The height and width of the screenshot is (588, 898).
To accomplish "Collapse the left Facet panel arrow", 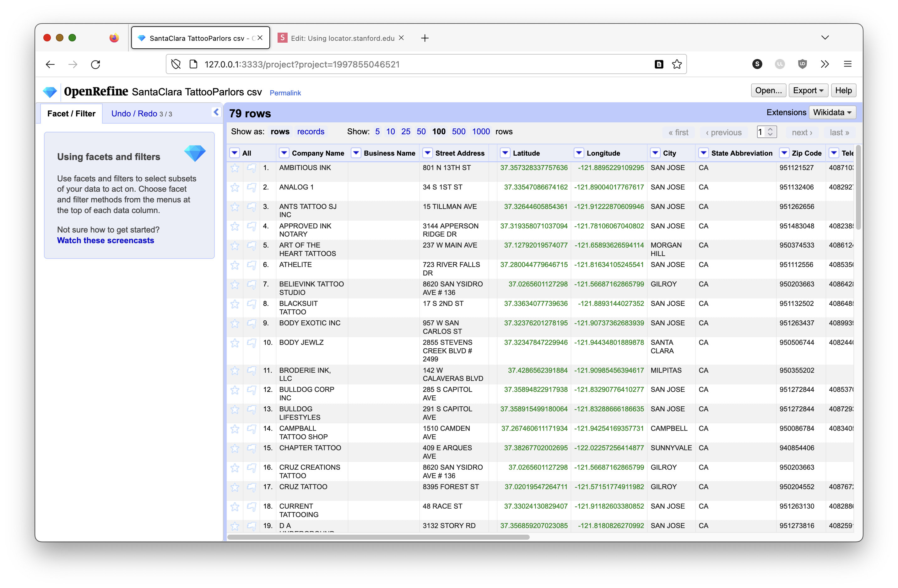I will click(216, 112).
